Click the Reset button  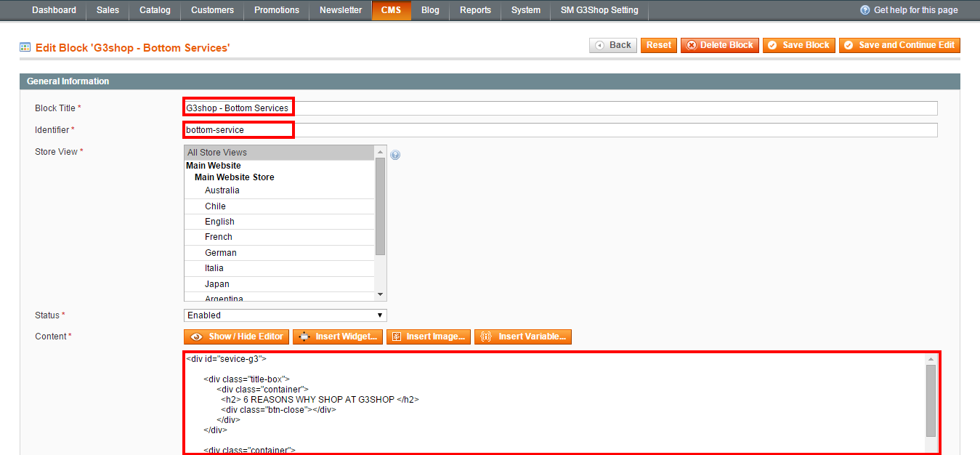pos(659,45)
